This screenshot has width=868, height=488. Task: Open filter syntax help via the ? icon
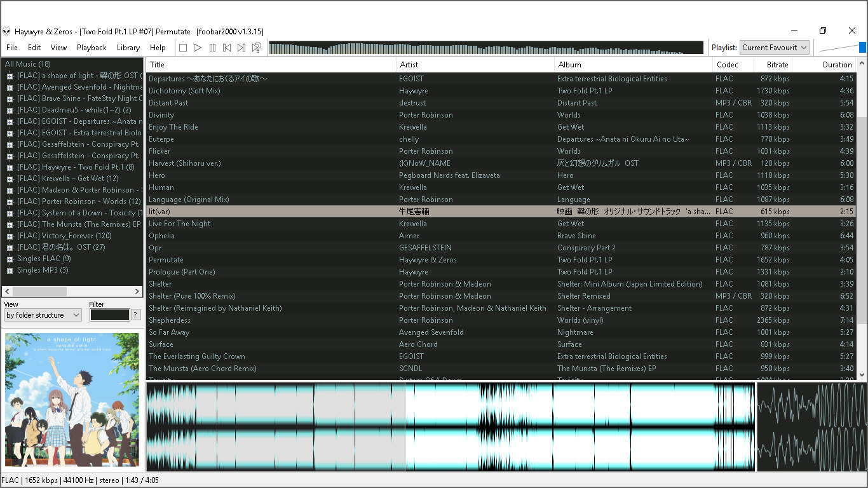[x=136, y=314]
